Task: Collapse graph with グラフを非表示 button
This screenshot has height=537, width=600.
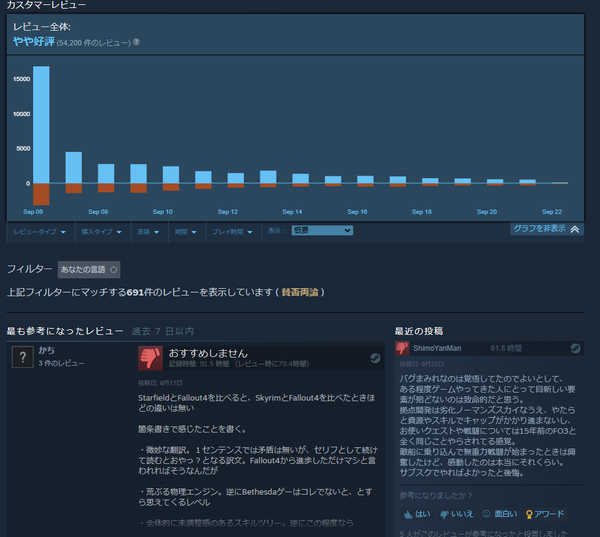Action: click(x=546, y=229)
